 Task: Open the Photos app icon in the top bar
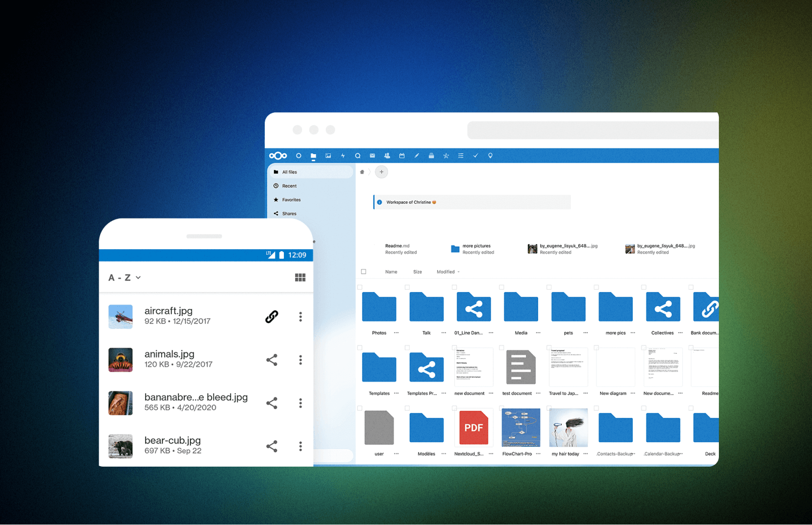[328, 156]
